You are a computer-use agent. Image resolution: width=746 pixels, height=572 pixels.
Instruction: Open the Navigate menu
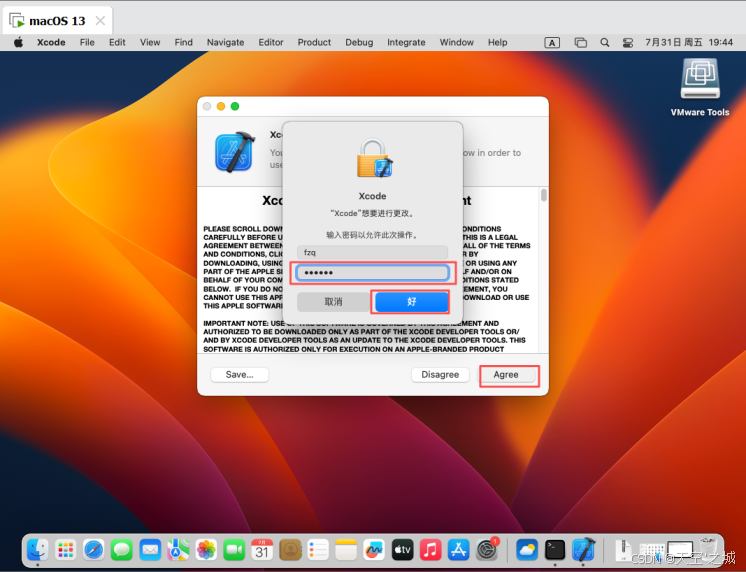pos(226,42)
